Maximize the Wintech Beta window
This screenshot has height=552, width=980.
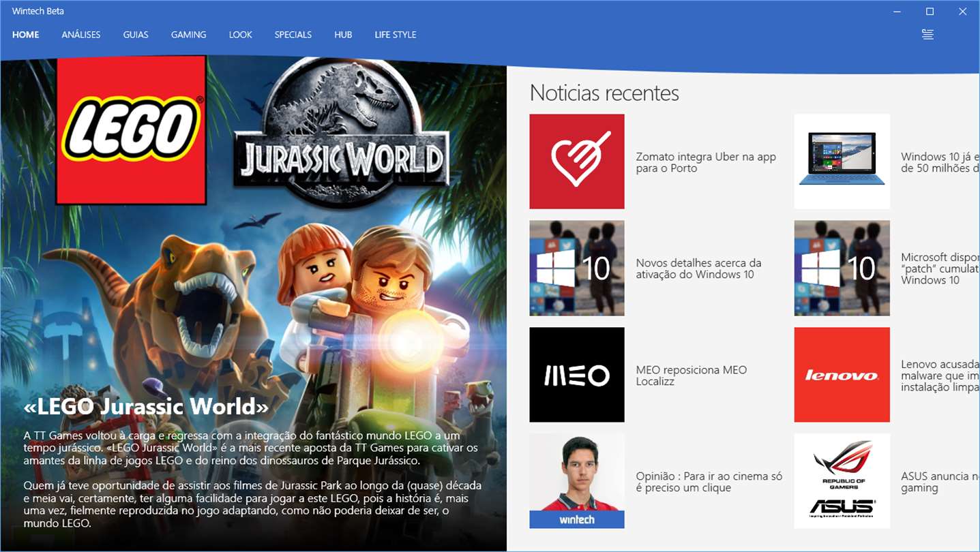930,12
